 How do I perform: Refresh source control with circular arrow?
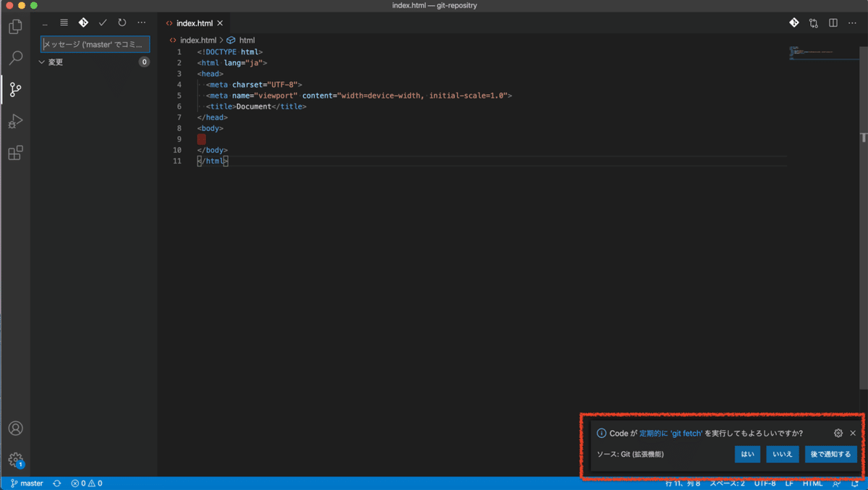tap(122, 22)
